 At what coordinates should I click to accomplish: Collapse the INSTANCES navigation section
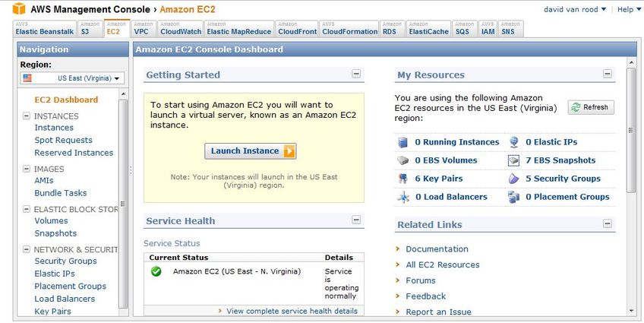point(27,116)
